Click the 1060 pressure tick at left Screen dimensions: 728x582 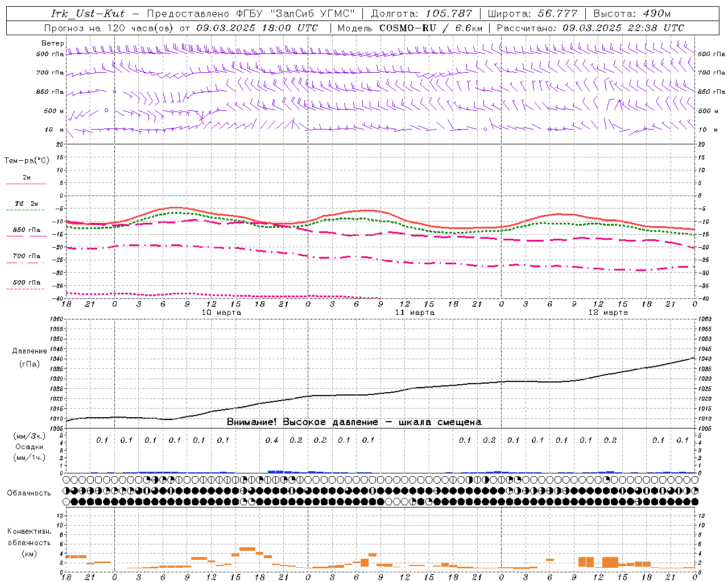point(56,319)
